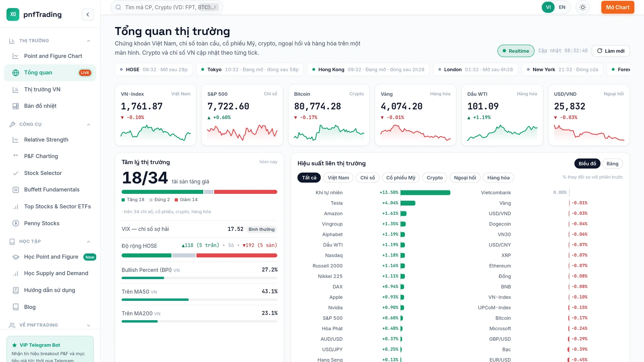Collapse the THỊ TRƯỜNG sidebar section

click(89, 41)
